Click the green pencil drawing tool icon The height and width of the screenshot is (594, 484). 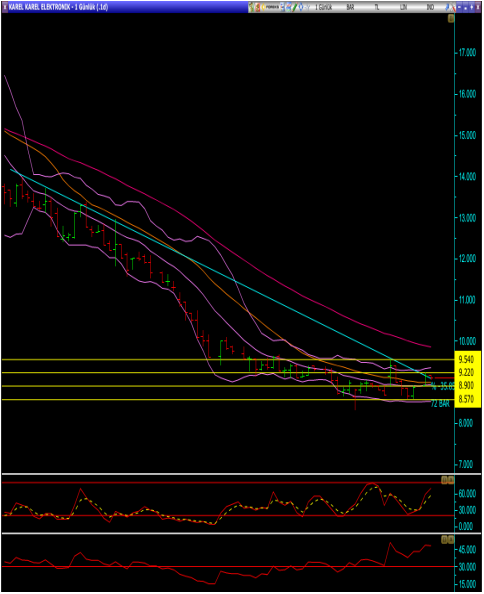294,7
